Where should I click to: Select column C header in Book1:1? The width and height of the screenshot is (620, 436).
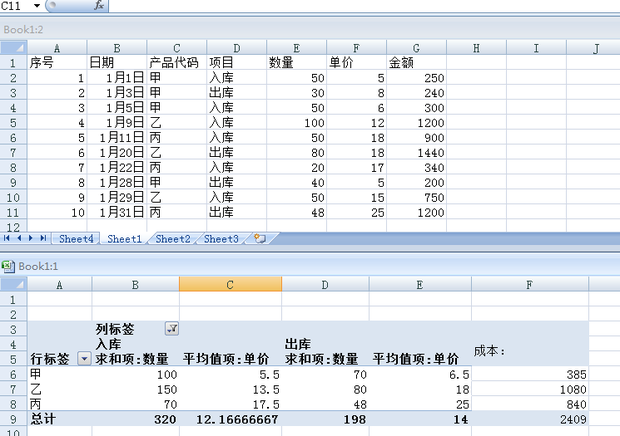click(230, 284)
